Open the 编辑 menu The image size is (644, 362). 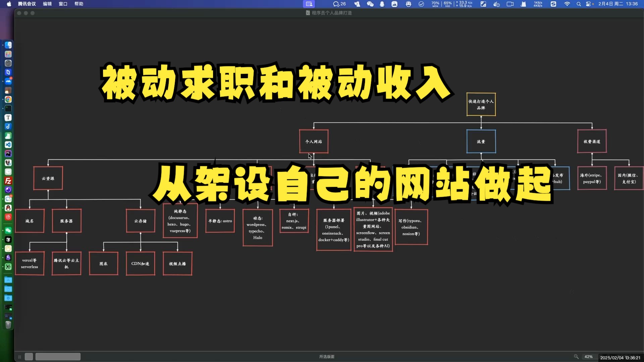(47, 4)
